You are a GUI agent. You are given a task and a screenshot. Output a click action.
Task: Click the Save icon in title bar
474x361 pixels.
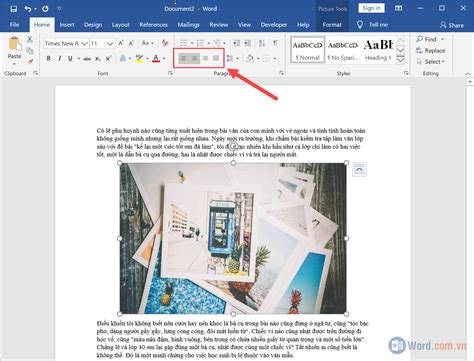(14, 9)
